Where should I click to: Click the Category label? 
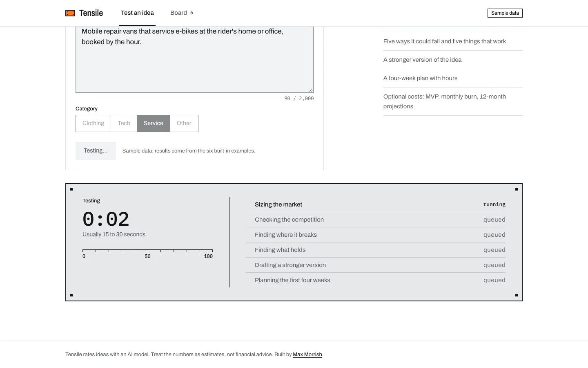tap(87, 109)
